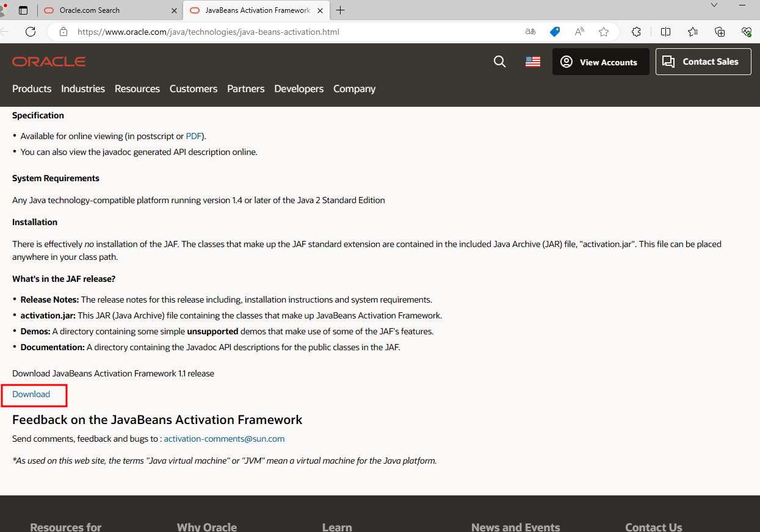
Task: Select the US flag country selector
Action: pyautogui.click(x=533, y=62)
